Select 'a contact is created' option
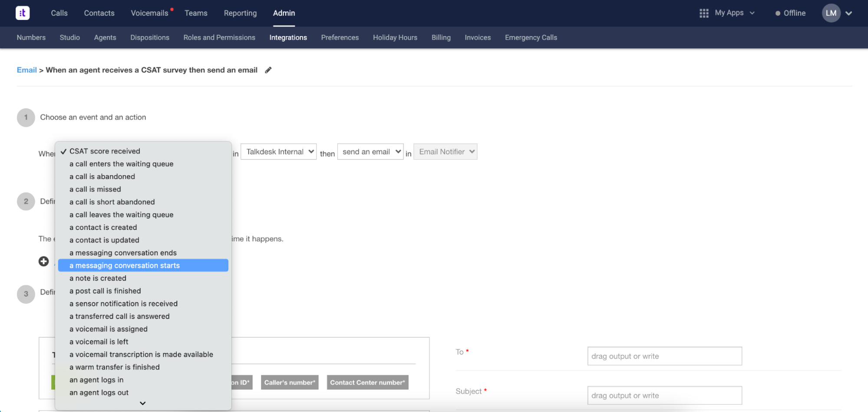 pyautogui.click(x=143, y=227)
